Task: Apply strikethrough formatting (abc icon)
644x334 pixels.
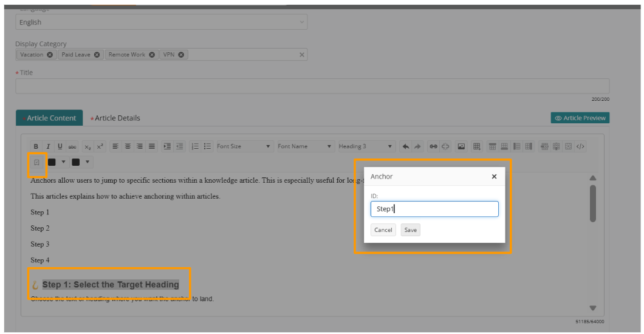Action: pos(72,146)
